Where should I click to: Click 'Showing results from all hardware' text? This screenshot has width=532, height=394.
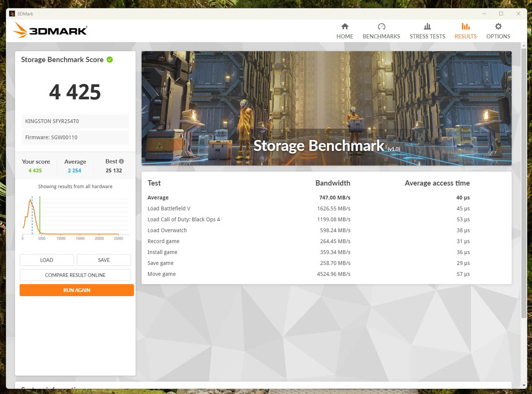click(x=75, y=186)
